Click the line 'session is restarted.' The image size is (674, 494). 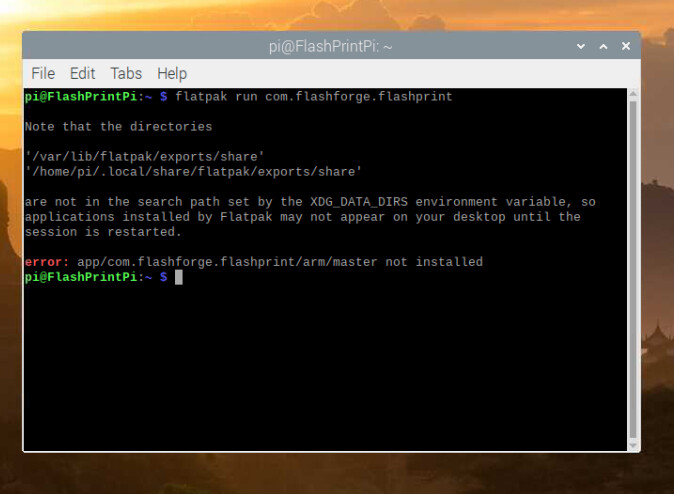[103, 232]
